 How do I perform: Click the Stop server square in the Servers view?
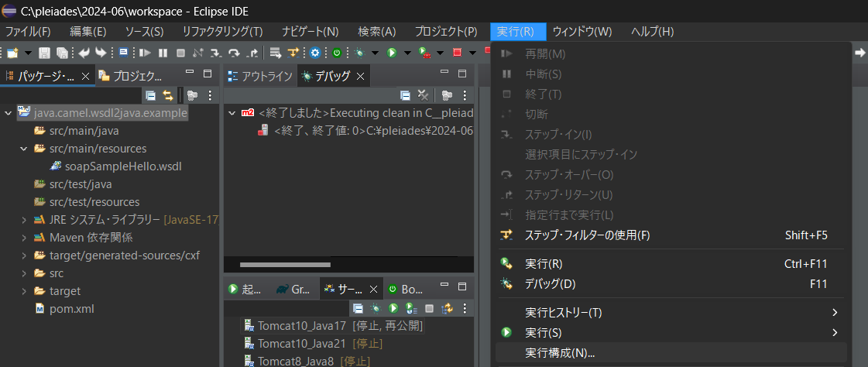tap(429, 308)
